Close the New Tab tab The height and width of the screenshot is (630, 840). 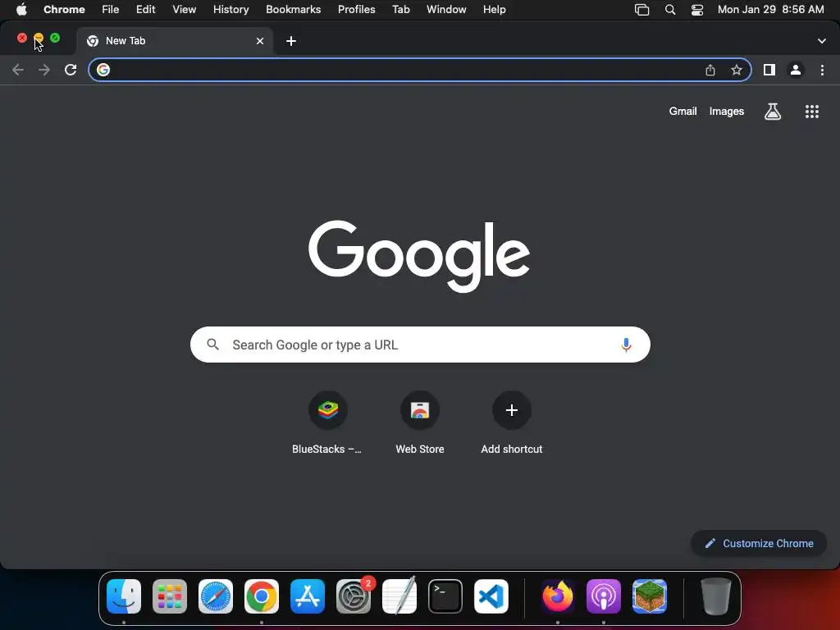260,41
